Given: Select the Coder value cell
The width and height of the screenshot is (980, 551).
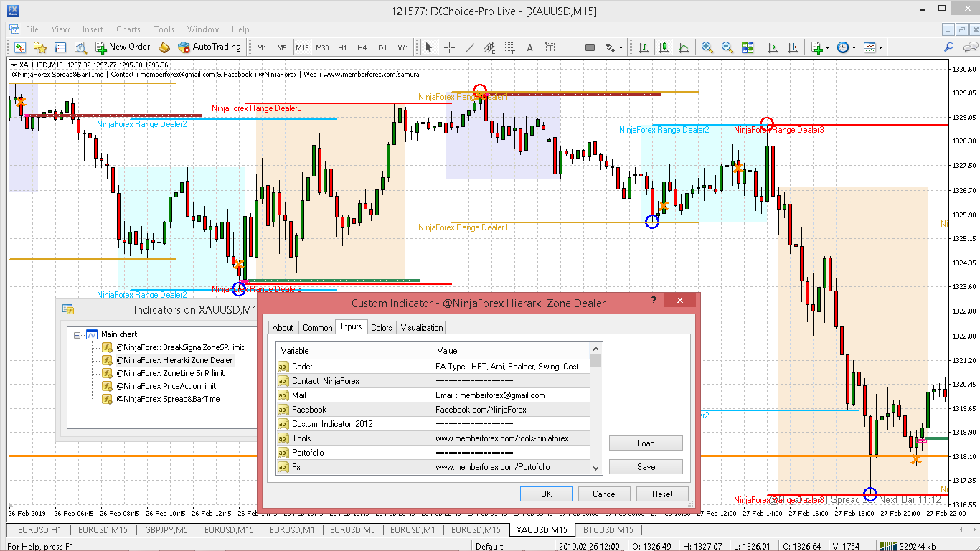Looking at the screenshot, I should [512, 367].
